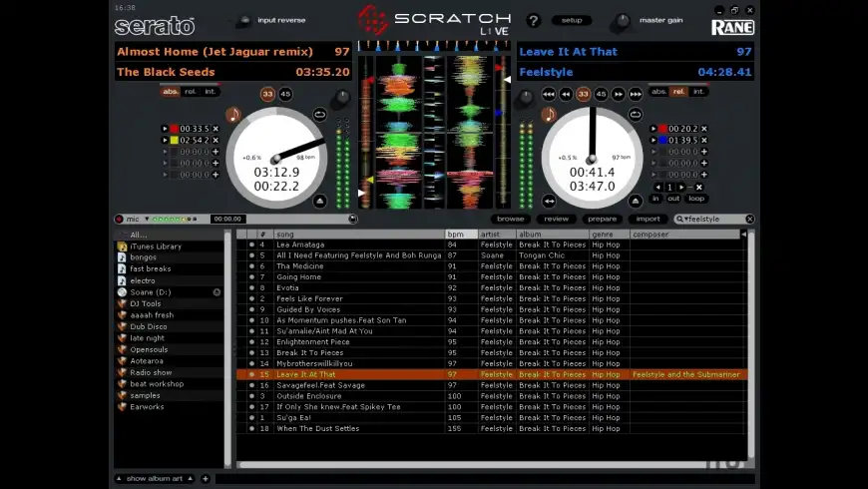Select the iTunes Library crate
Image resolution: width=868 pixels, height=489 pixels.
point(156,246)
